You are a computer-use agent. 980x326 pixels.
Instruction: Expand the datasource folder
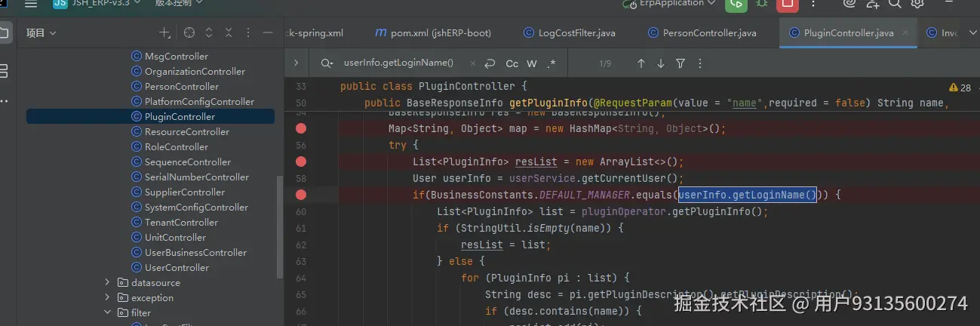click(107, 283)
